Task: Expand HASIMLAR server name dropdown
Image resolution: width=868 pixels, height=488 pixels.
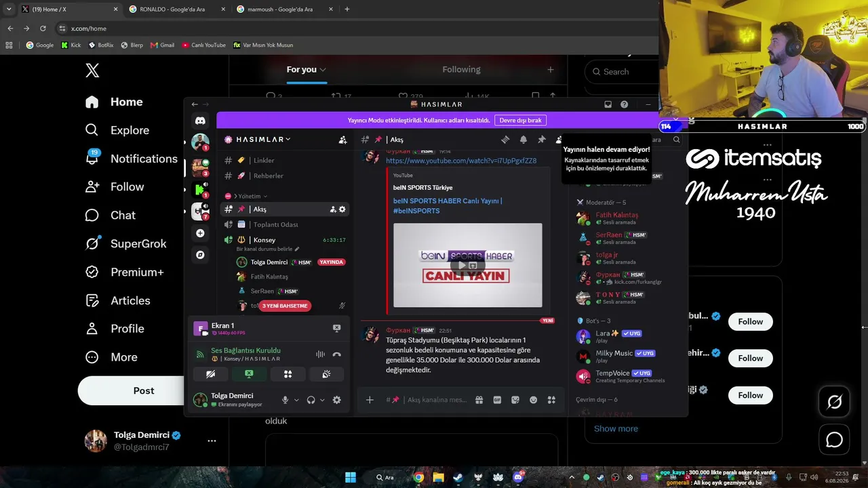Action: [288, 140]
